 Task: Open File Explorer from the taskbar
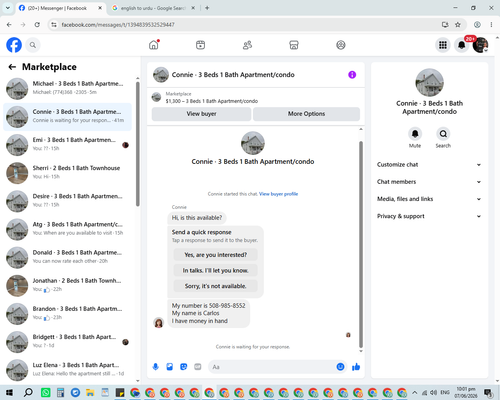(90, 392)
